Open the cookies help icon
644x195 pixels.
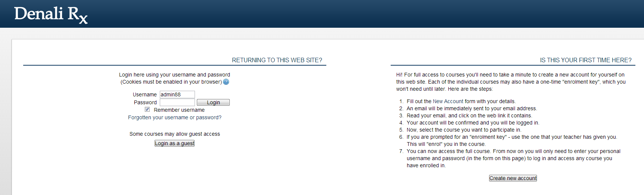coord(226,82)
